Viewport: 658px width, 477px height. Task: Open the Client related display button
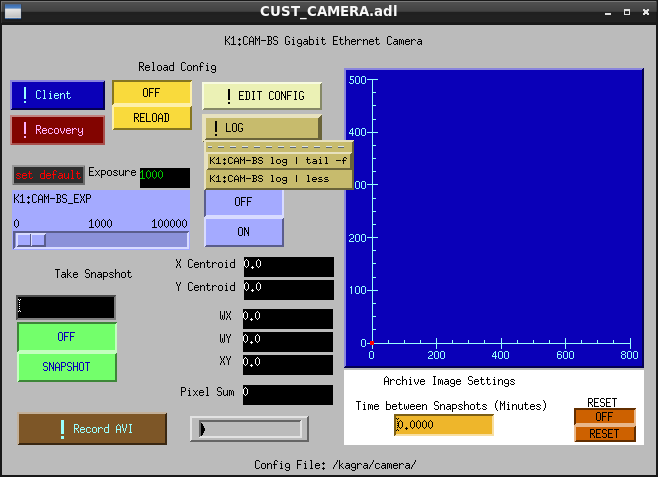(58, 95)
